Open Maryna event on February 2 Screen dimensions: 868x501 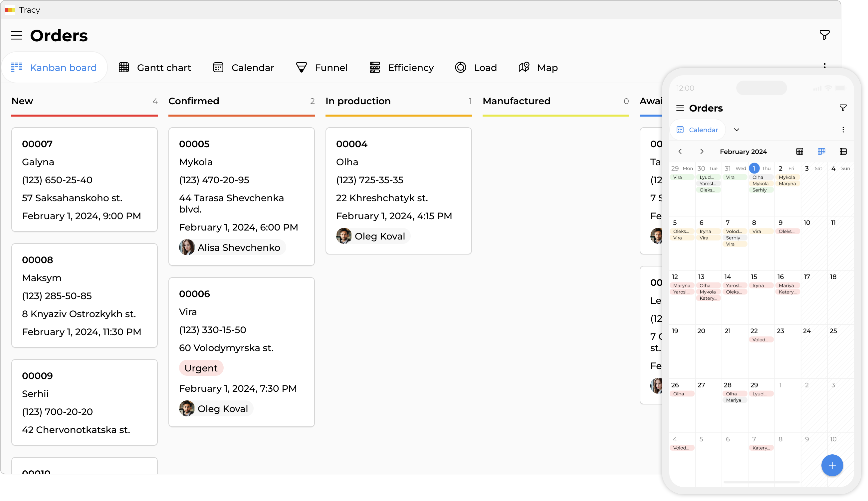[x=787, y=184]
